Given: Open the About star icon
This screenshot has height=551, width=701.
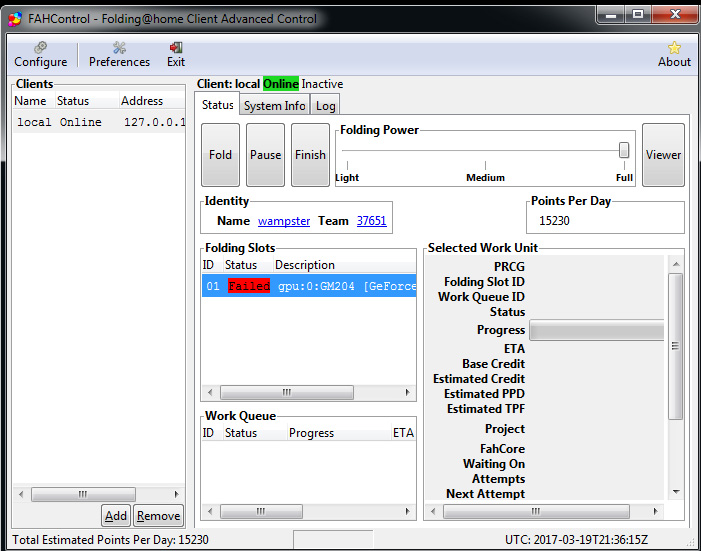Looking at the screenshot, I should 674,55.
